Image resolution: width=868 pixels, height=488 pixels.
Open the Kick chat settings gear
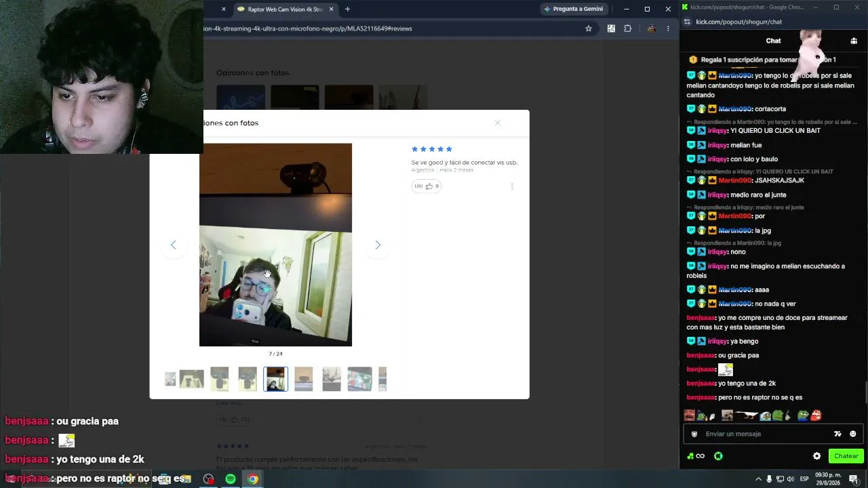coord(816,456)
